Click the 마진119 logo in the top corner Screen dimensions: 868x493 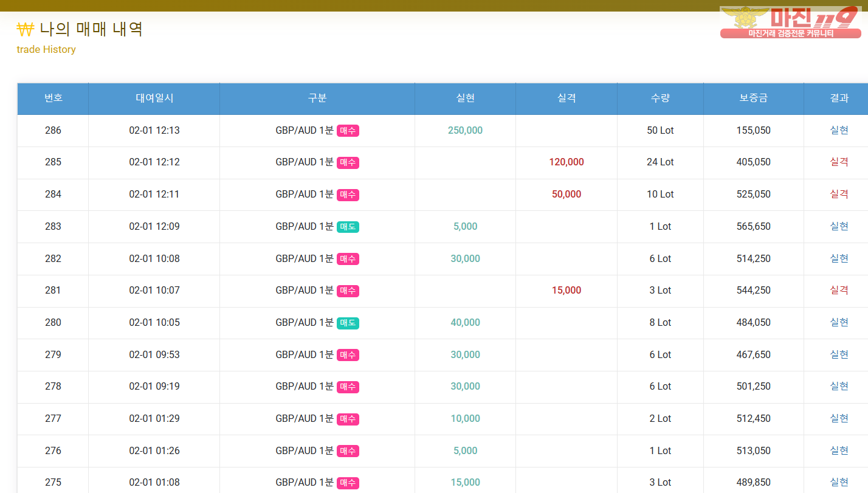(790, 22)
